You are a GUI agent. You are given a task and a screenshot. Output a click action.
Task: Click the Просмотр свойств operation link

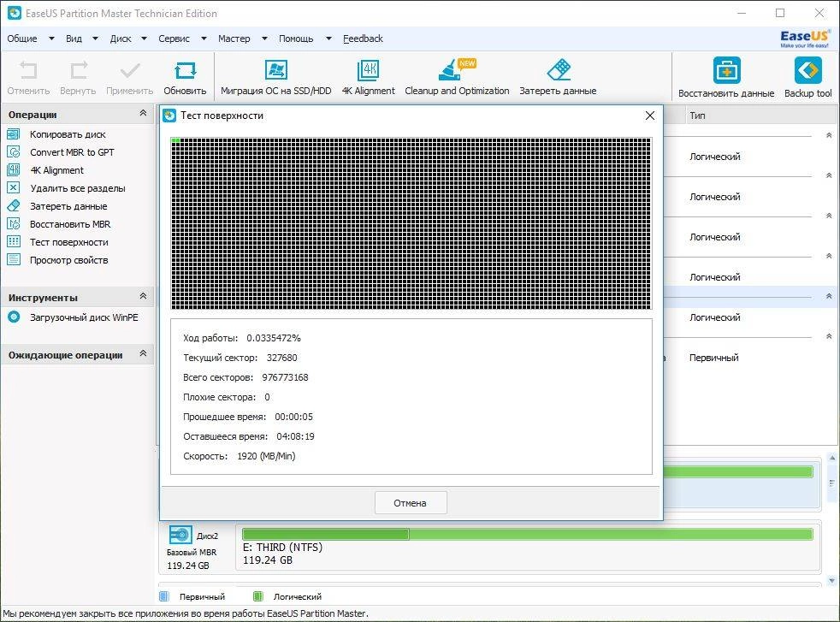69,260
